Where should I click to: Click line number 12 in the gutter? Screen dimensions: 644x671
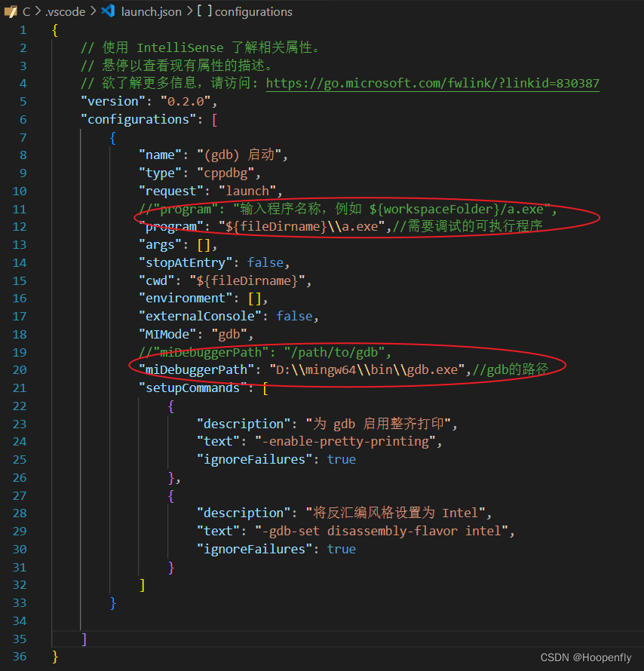point(20,226)
